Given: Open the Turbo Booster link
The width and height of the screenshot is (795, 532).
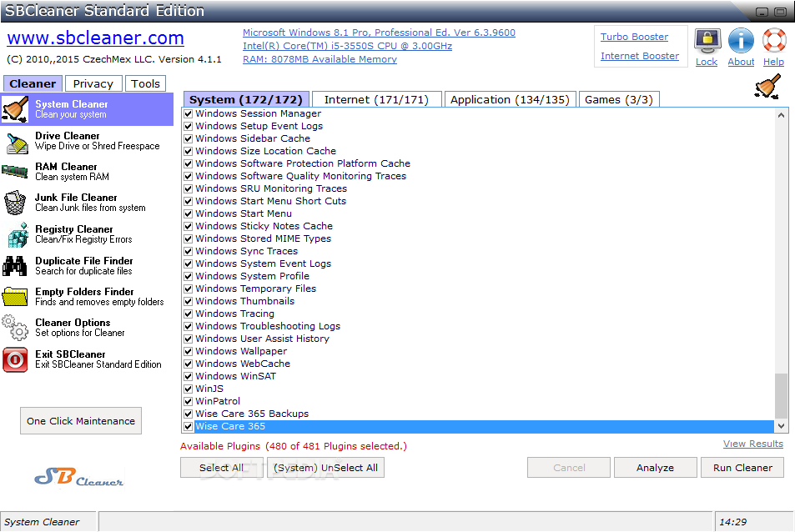Looking at the screenshot, I should point(634,37).
